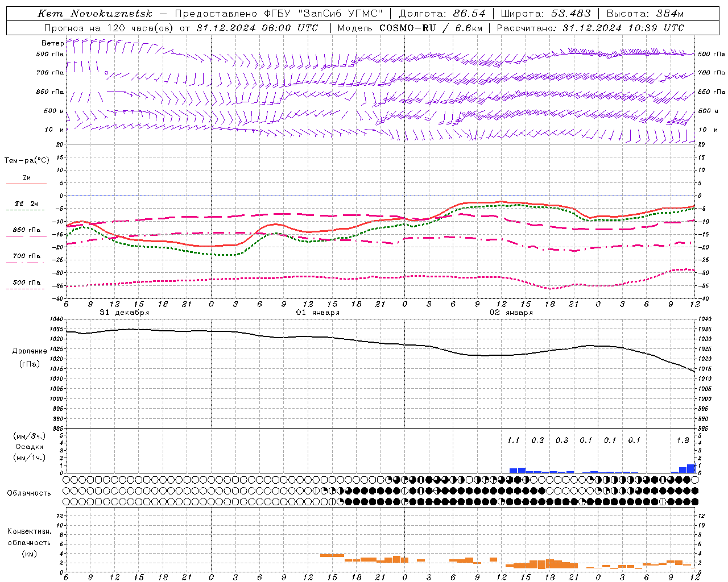Click the Прогноз на 120 часа(ов) text
The height and width of the screenshot is (582, 728).
pos(109,28)
